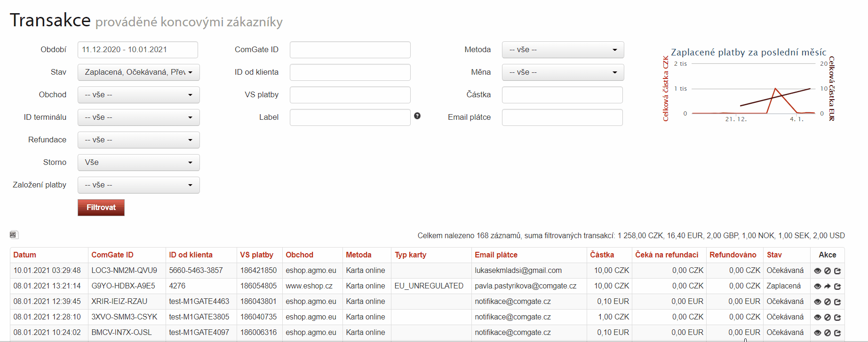The image size is (868, 342).
Task: Sort table by Datum column header
Action: point(24,255)
